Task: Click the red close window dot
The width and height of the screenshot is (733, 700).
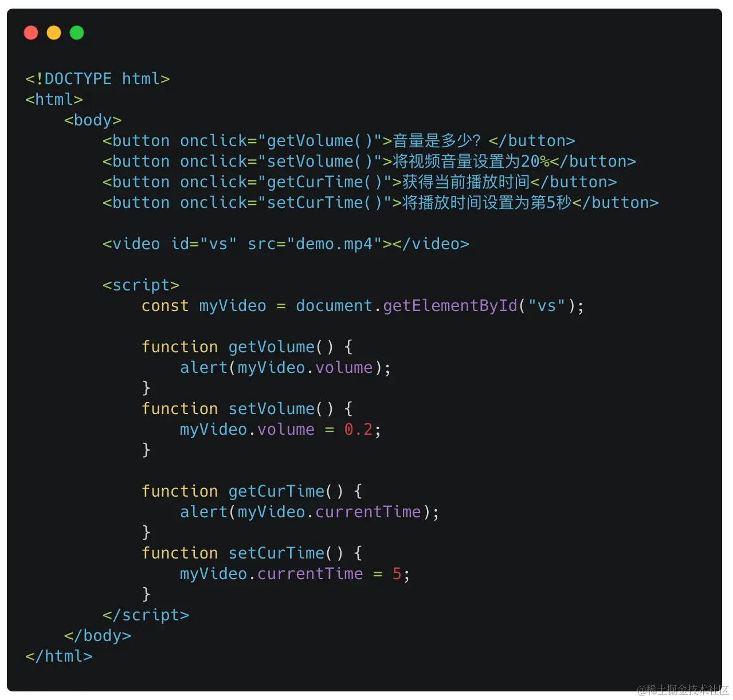Action: pos(31,33)
